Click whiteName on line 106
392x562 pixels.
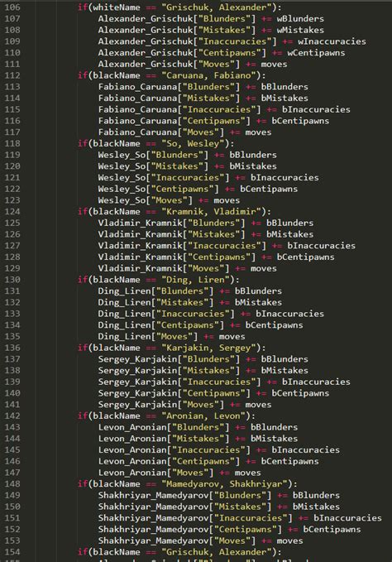point(117,7)
